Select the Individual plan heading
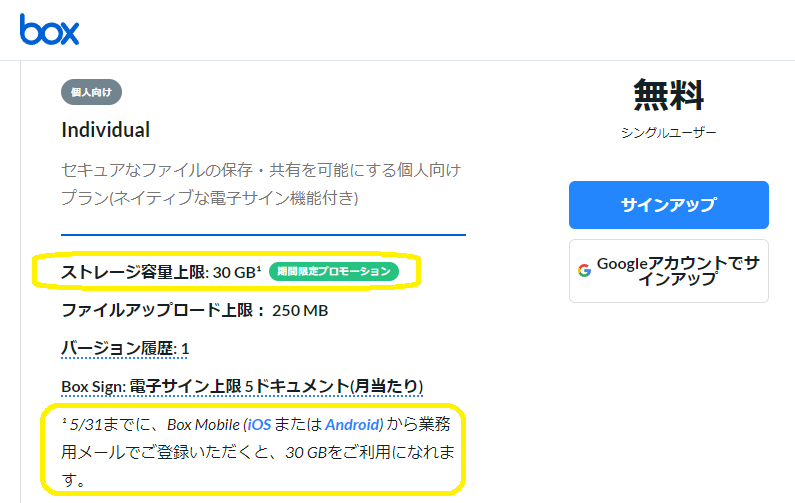The width and height of the screenshot is (795, 503). click(105, 130)
